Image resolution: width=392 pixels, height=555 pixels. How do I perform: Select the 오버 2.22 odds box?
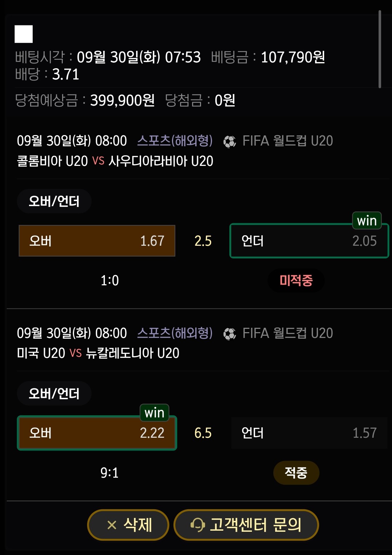(97, 433)
